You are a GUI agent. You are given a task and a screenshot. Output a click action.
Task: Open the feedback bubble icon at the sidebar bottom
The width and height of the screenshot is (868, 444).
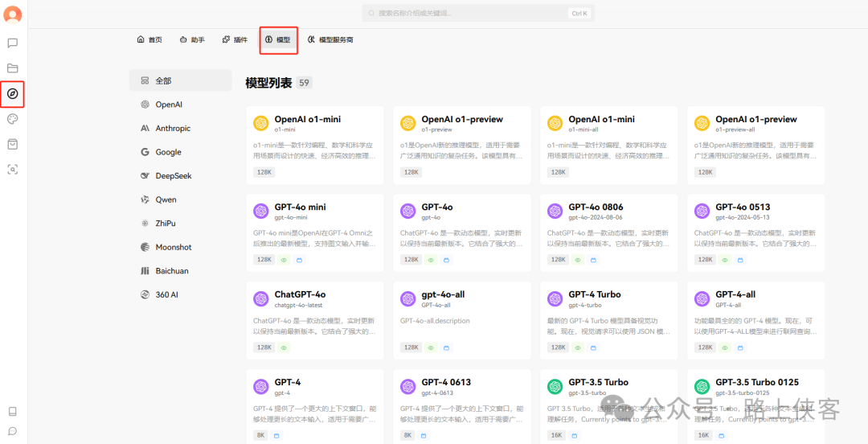13,430
